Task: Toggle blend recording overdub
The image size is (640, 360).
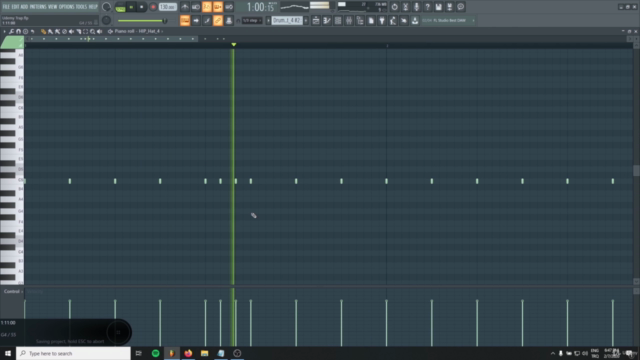Action: [x=218, y=7]
